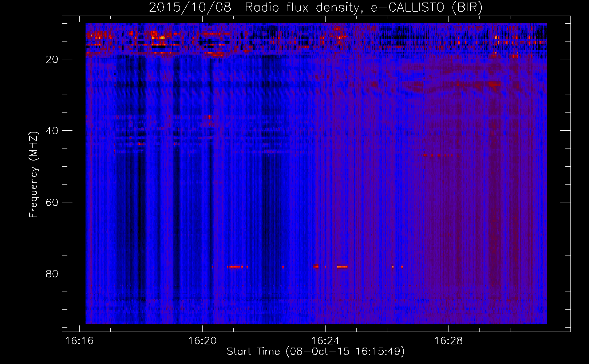Click the 60 MHz frequency tick label
The width and height of the screenshot is (589, 364).
click(x=52, y=202)
